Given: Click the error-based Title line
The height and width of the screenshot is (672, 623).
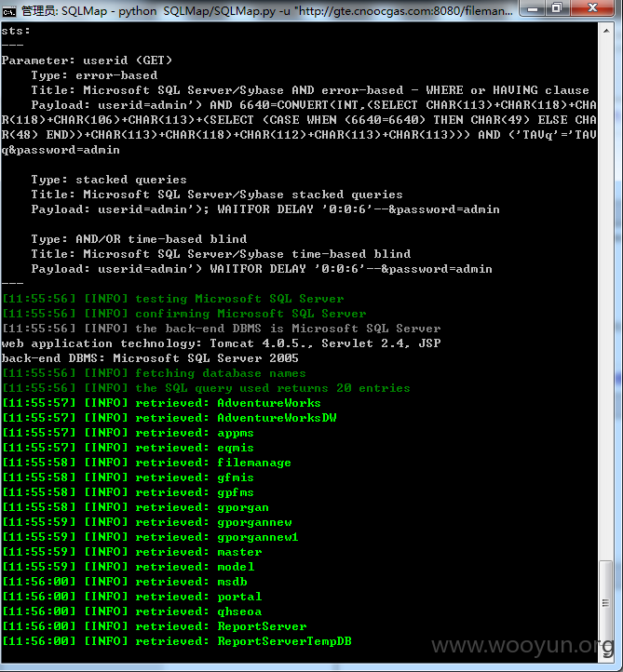Looking at the screenshot, I should tap(310, 90).
